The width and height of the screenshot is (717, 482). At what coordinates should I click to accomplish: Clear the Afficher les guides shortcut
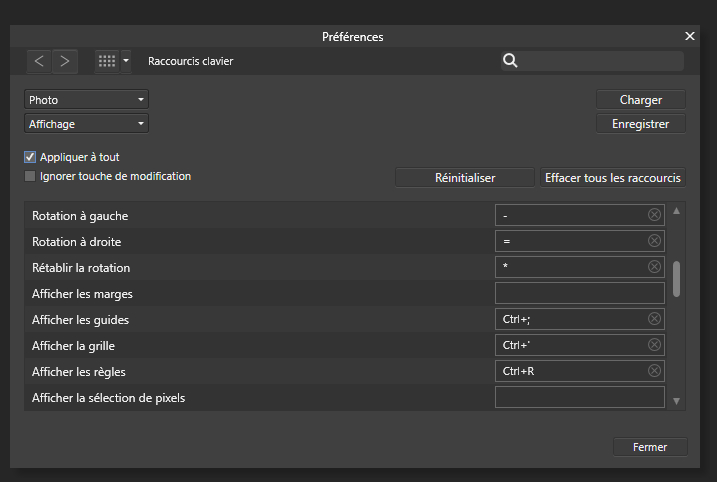654,319
